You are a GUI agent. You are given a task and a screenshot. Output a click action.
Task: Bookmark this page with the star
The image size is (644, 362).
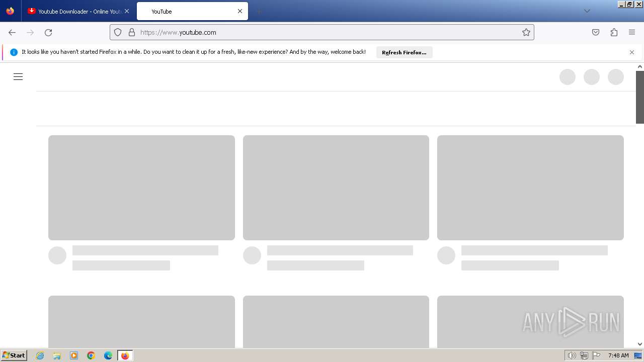tap(526, 32)
